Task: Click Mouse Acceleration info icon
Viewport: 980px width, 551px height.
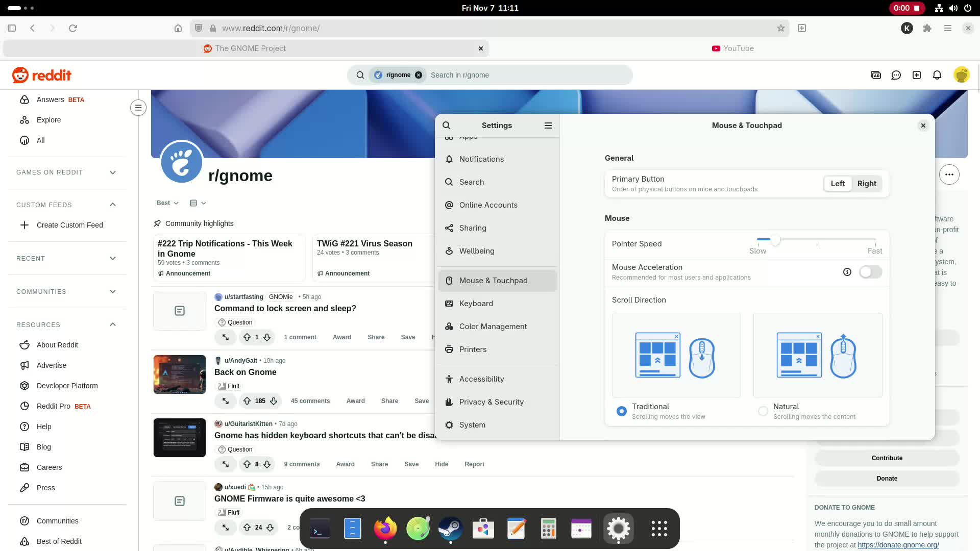Action: coord(847,272)
